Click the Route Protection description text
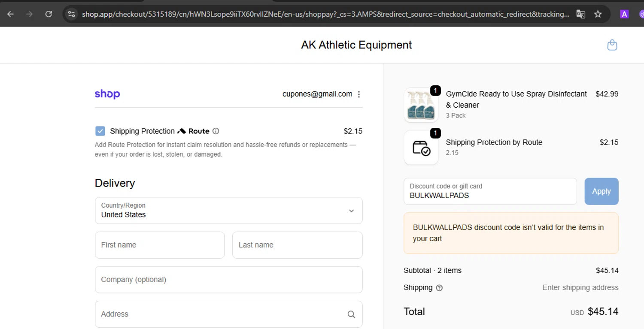This screenshot has width=644, height=329. (x=225, y=150)
